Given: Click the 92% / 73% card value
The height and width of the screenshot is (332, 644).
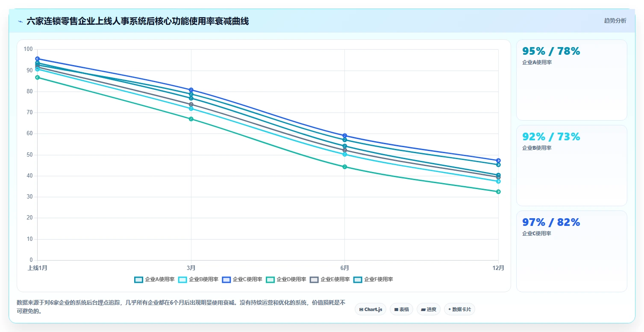Looking at the screenshot, I should pos(551,137).
